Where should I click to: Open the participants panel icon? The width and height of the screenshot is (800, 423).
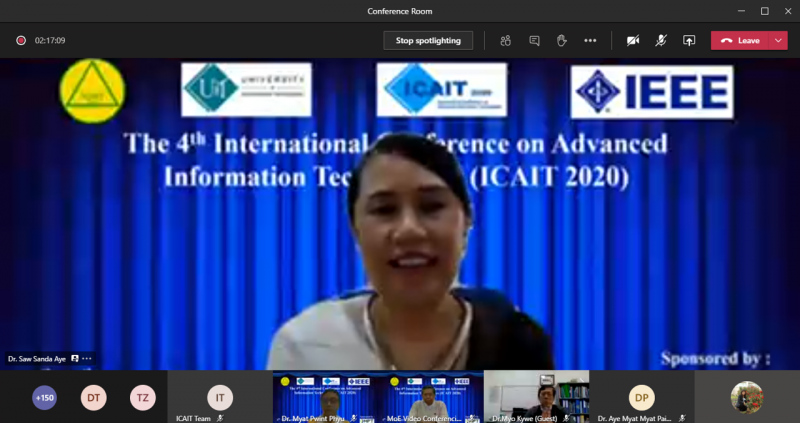(x=506, y=40)
